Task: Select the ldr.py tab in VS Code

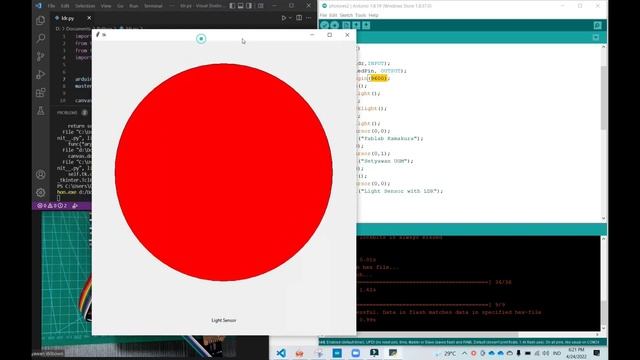Action: coord(67,18)
